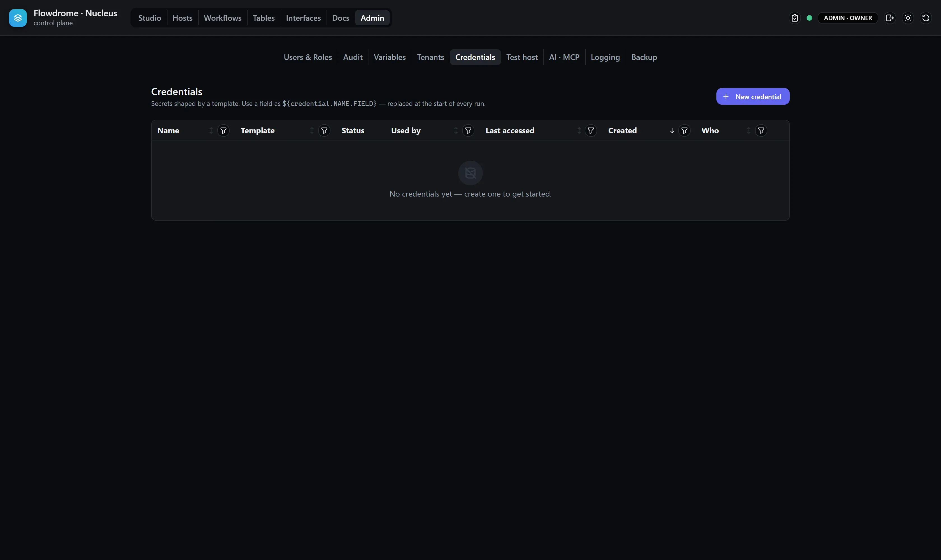Click the Credentials page heading
Image resolution: width=941 pixels, height=560 pixels.
(177, 92)
